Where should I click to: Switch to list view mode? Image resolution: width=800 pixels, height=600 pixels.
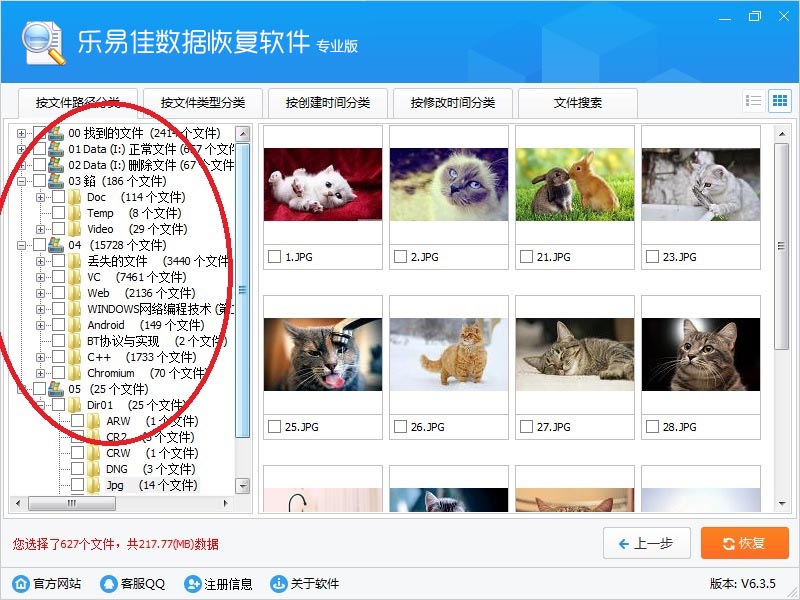click(x=754, y=101)
